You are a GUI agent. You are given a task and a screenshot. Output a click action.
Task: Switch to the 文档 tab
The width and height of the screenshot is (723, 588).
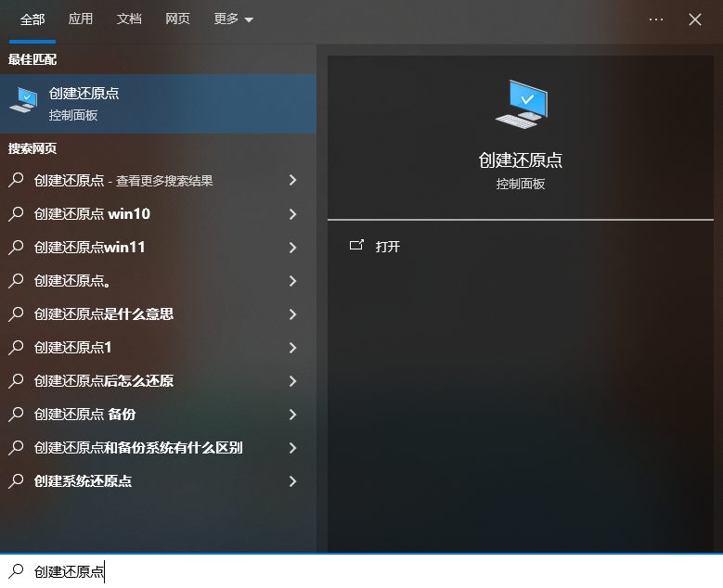(x=129, y=19)
